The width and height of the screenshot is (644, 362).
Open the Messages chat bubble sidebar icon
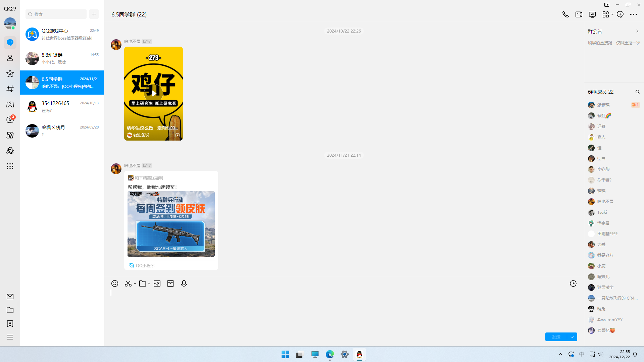(10, 42)
